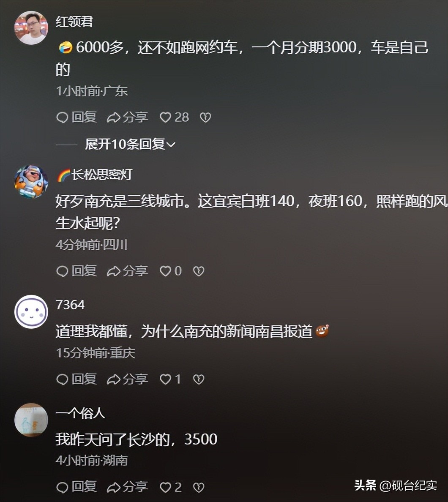Share 长松思密灯's comment
The width and height of the screenshot is (448, 502).
pos(127,271)
